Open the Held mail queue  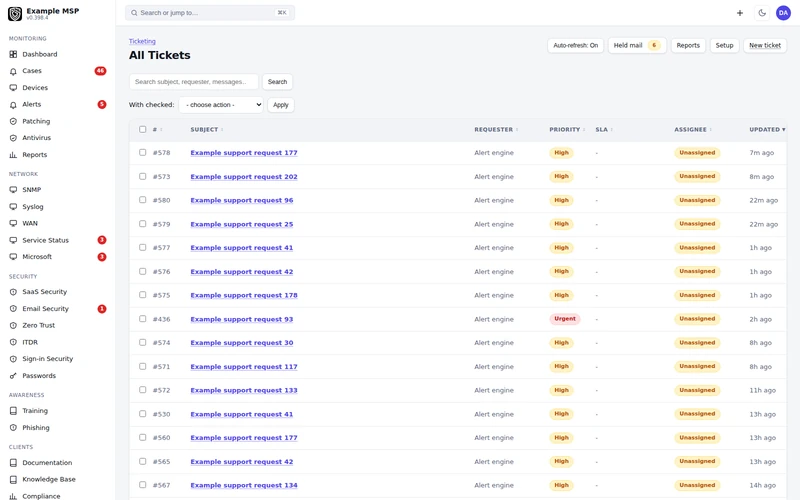[637, 45]
